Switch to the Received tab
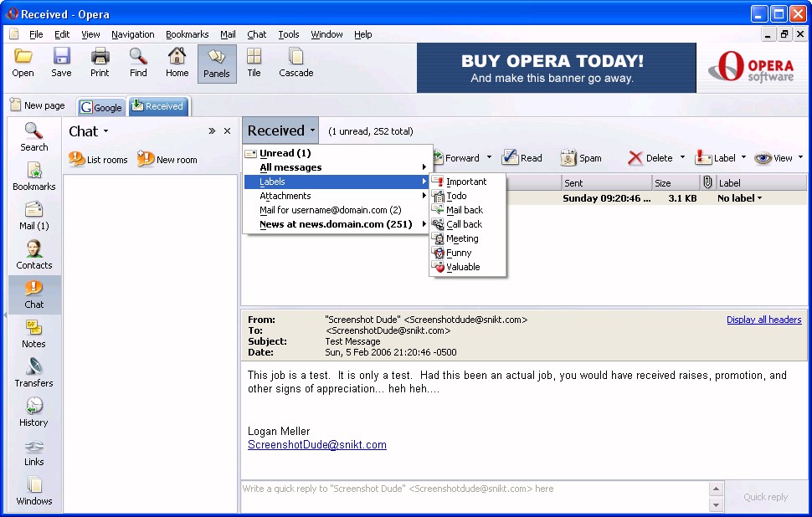812x517 pixels. click(158, 106)
